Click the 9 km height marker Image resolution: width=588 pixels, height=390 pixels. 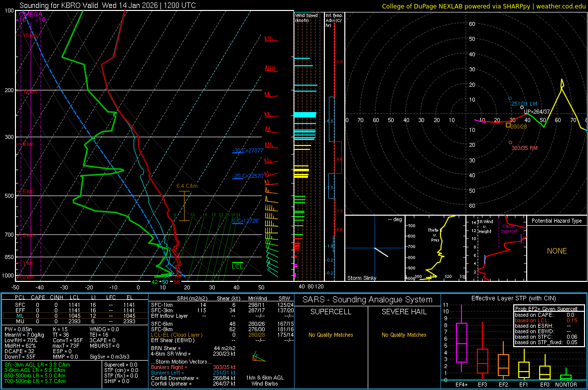[28, 144]
